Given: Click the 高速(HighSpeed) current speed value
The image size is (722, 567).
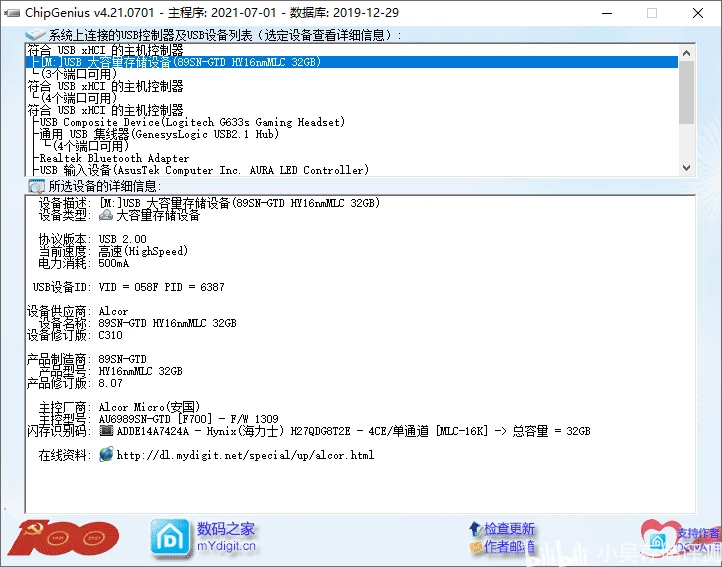Looking at the screenshot, I should [x=143, y=251].
